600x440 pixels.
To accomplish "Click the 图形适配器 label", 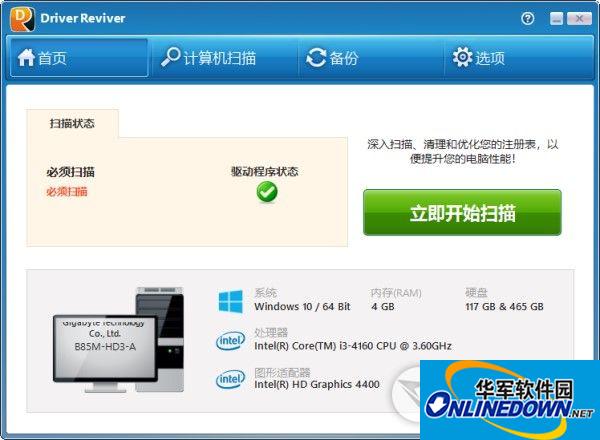I will click(x=282, y=372).
